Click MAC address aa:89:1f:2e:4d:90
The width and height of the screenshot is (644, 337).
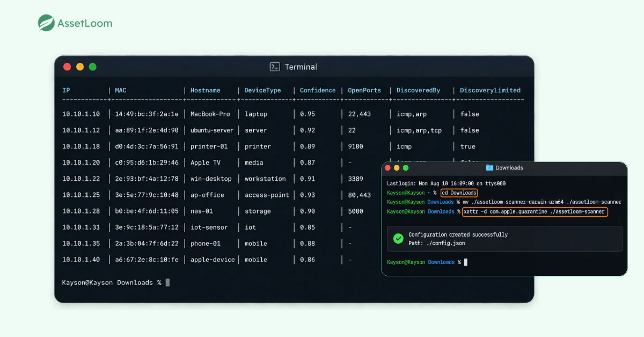[147, 130]
